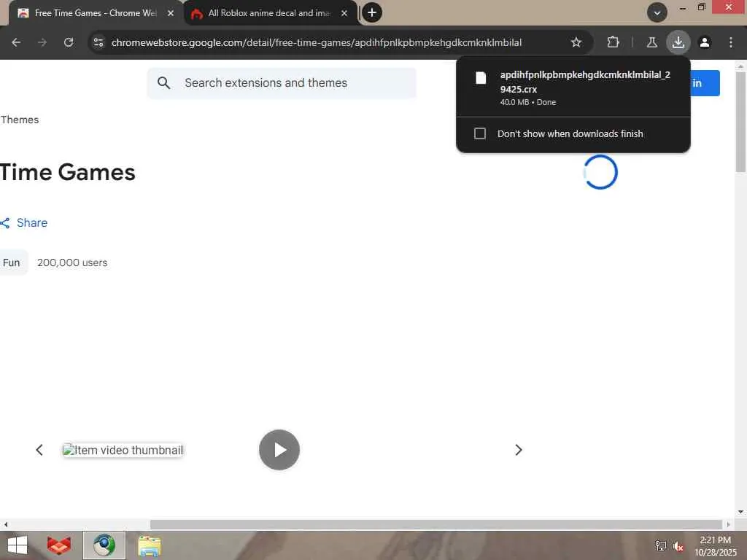Check Don't show when downloads finish
The image size is (747, 560).
480,133
